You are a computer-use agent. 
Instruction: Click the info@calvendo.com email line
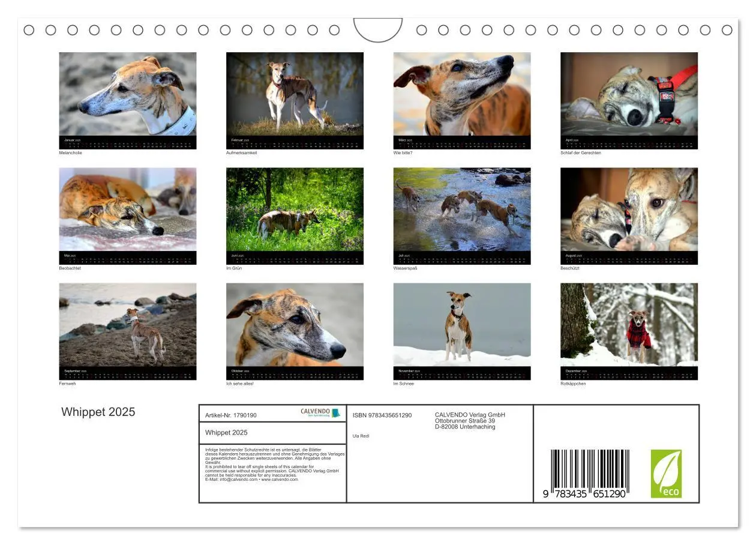(x=251, y=480)
